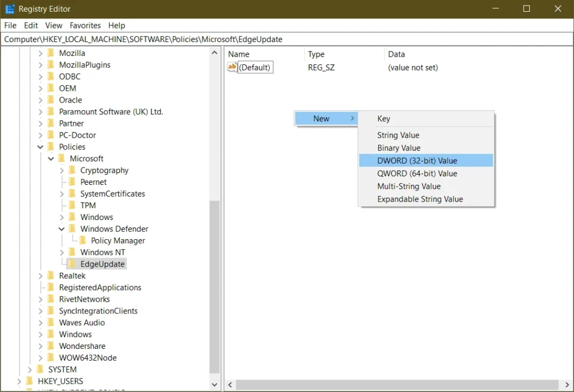
Task: Click the HKEY_USERS folder icon
Action: pyautogui.click(x=30, y=381)
